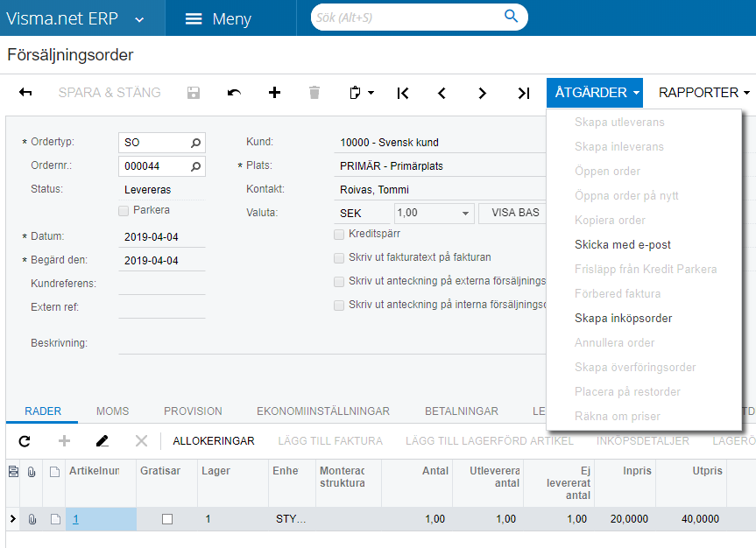Viewport: 756px width, 548px height.
Task: Go to last record icon
Action: coord(524,93)
